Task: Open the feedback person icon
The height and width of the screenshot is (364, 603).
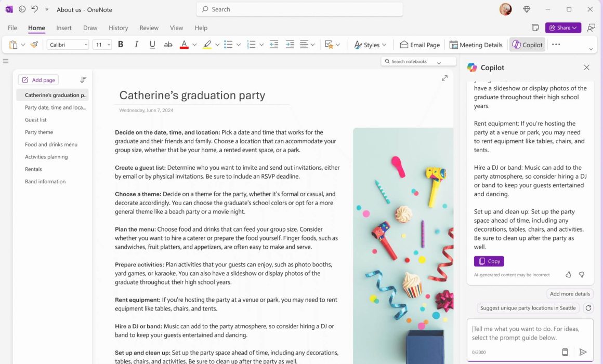Action: click(591, 28)
